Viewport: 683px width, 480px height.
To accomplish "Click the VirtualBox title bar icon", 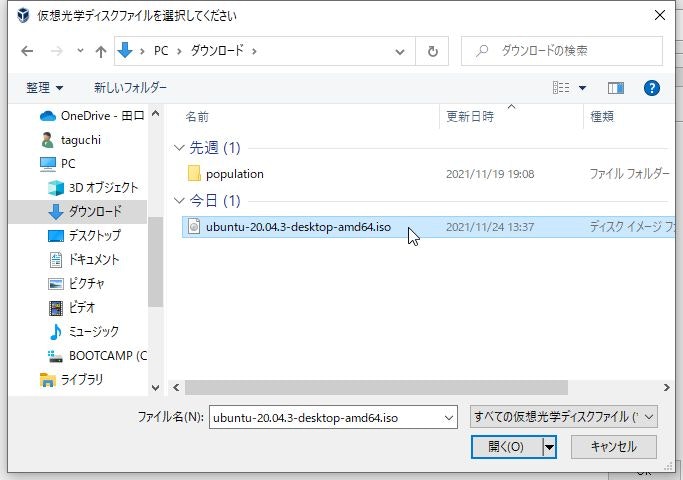I will [23, 15].
